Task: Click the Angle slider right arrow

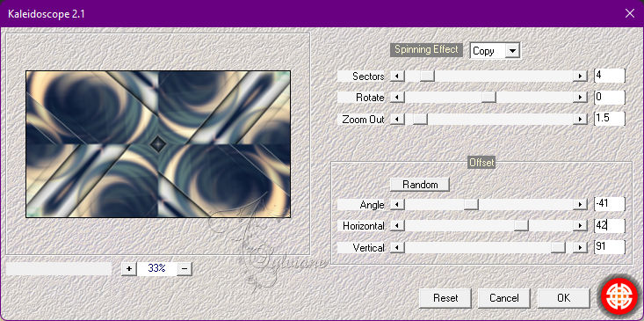Action: coord(580,204)
